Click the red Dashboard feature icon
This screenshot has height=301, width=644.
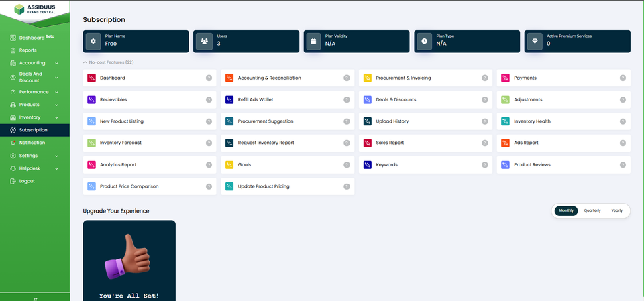(x=92, y=78)
